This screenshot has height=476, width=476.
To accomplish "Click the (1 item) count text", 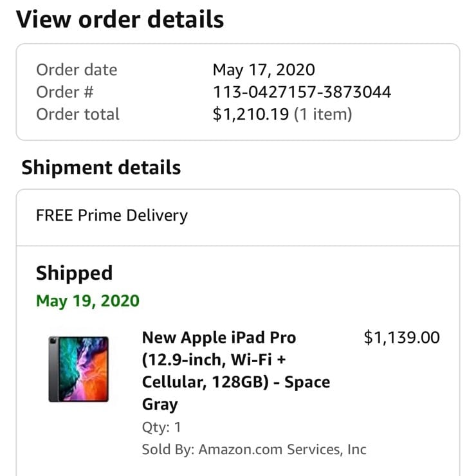I will point(323,114).
